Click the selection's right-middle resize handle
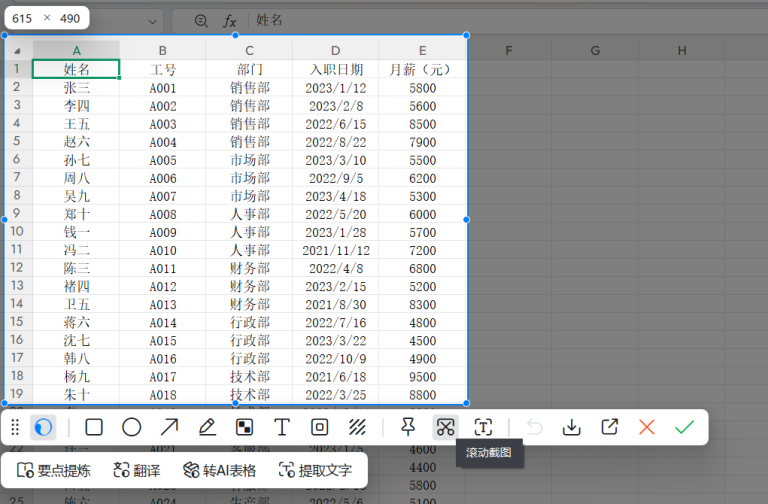The image size is (768, 504). pos(466,219)
